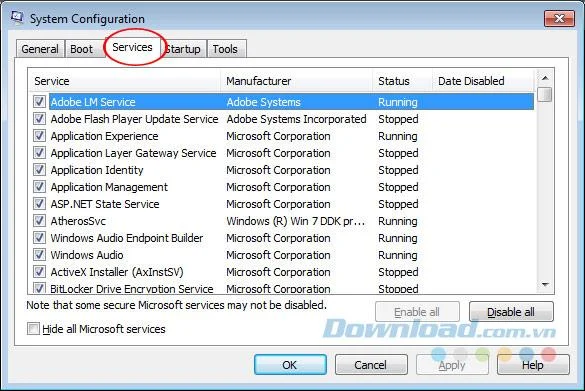Select Adobe Flash Player Update Service row
Screen dimensions: 585x391
click(x=284, y=119)
